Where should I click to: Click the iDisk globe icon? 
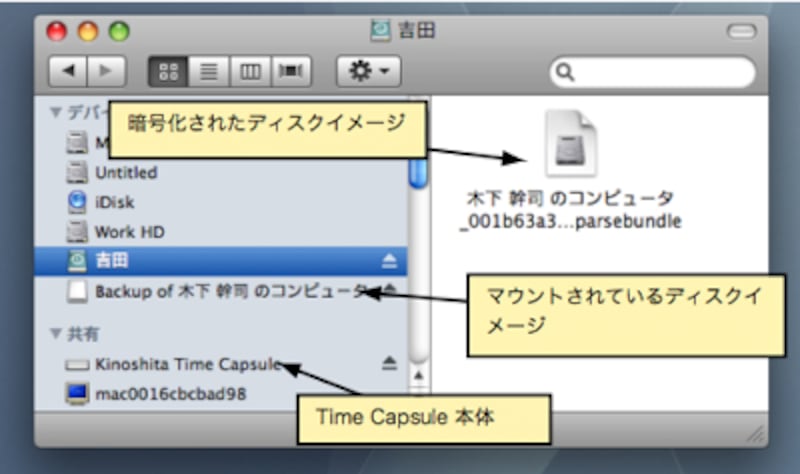pos(77,202)
